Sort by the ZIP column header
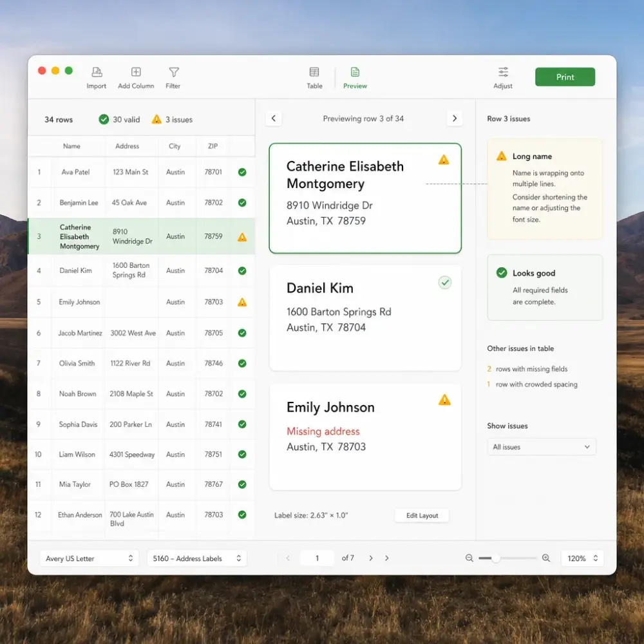Viewport: 644px width, 644px height. [x=213, y=146]
